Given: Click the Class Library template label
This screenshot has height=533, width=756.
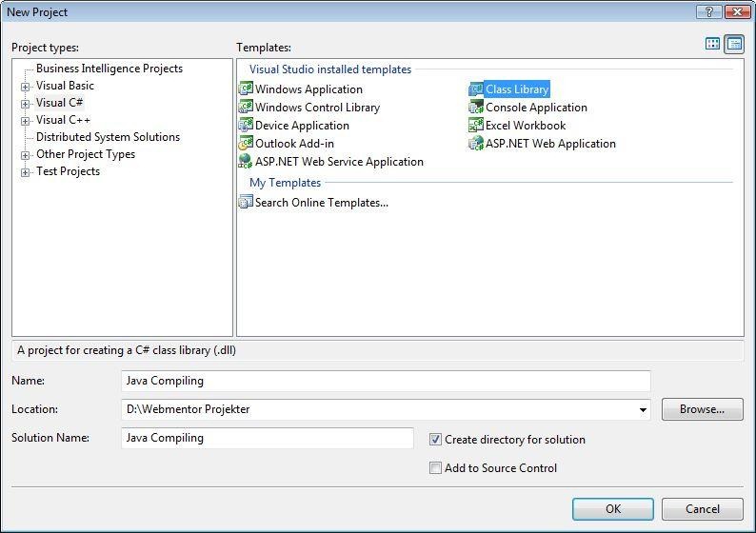Looking at the screenshot, I should (517, 89).
